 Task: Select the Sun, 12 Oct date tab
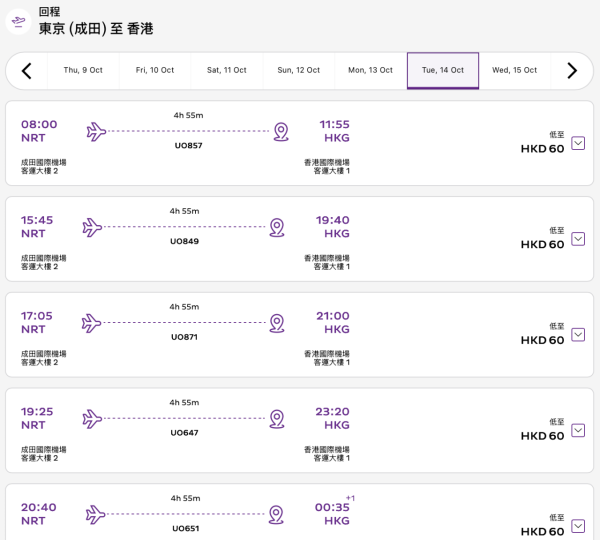(298, 70)
